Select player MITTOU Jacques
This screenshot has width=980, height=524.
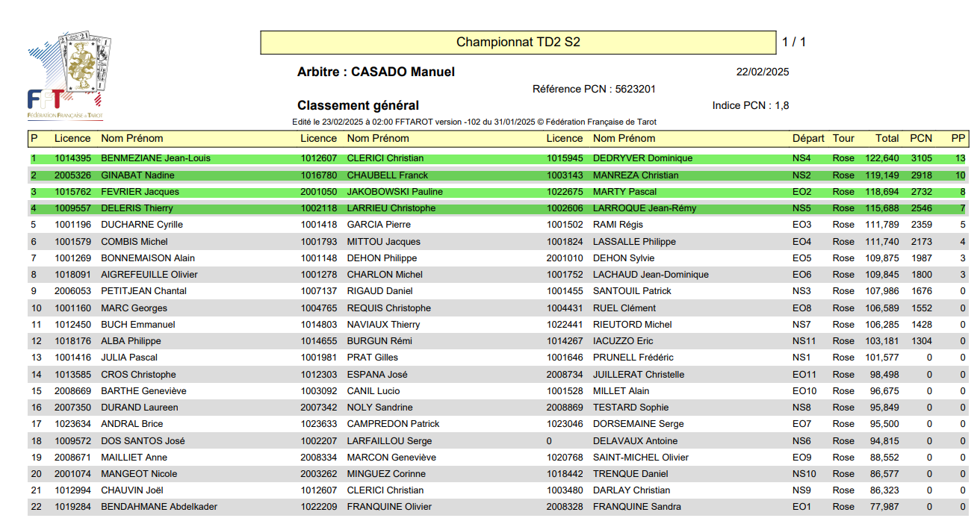click(384, 242)
